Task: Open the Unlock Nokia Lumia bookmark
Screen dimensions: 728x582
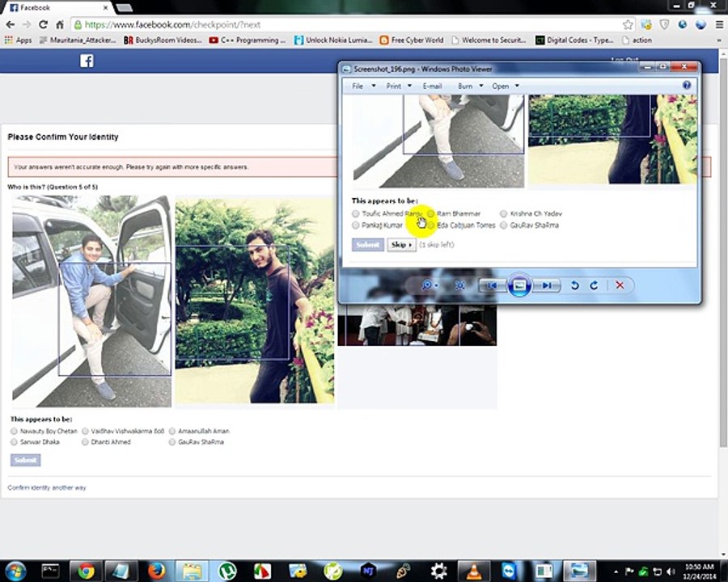Action: point(333,40)
